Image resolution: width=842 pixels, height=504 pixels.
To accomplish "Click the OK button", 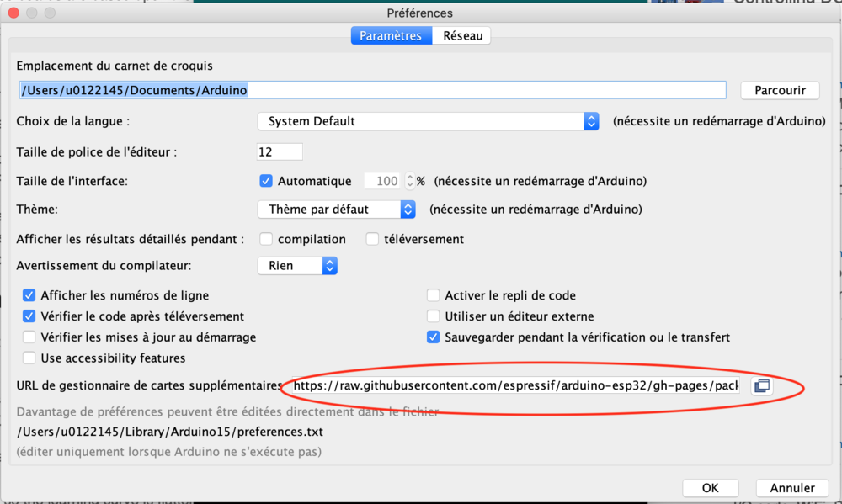I will tap(710, 487).
